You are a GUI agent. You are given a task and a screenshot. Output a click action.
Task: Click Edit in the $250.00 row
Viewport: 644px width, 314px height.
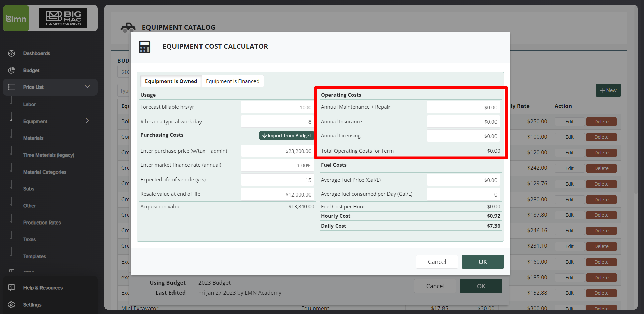point(570,122)
